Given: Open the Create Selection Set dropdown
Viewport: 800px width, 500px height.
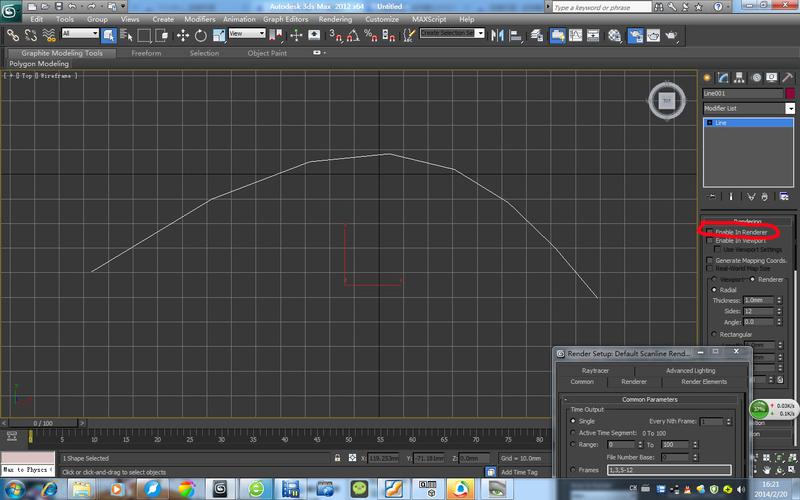Looking at the screenshot, I should (x=452, y=33).
